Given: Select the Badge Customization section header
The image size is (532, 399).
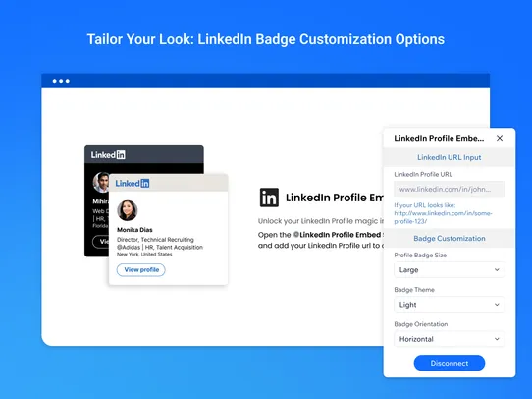Looking at the screenshot, I should [x=450, y=239].
